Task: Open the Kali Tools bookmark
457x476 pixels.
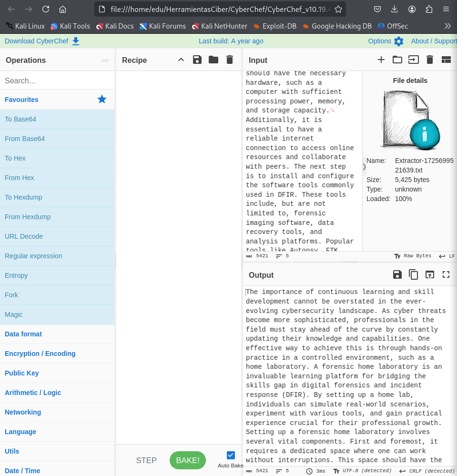Action: pyautogui.click(x=70, y=26)
